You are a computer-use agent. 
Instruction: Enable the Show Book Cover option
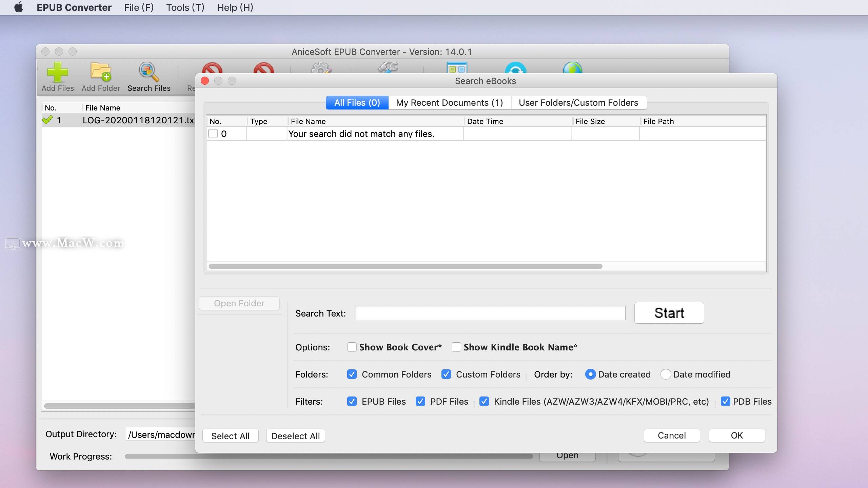(x=352, y=347)
